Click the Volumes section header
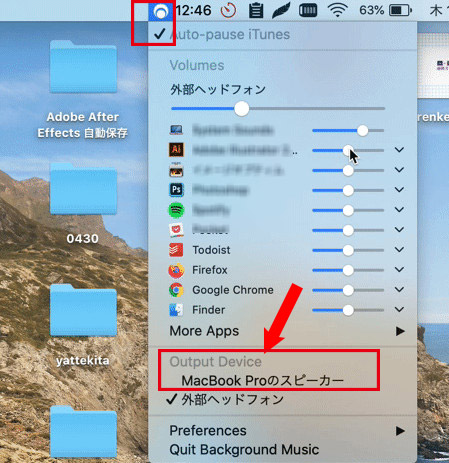 click(197, 65)
